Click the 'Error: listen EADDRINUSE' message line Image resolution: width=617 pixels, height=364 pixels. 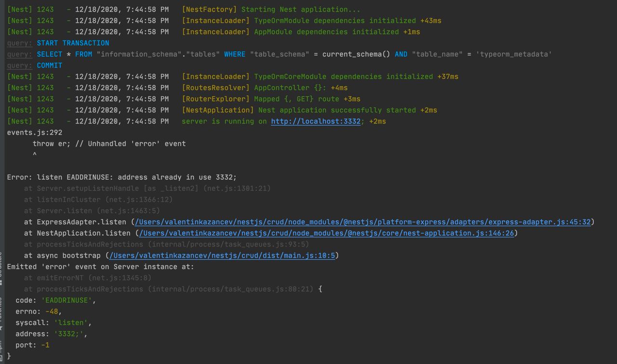pyautogui.click(x=121, y=177)
